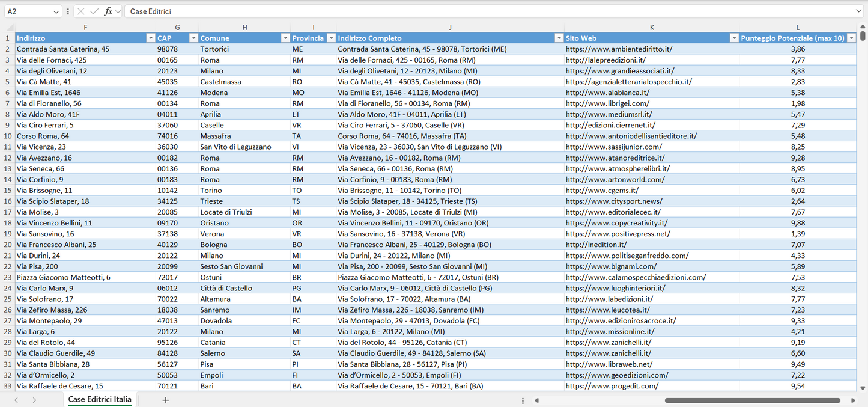Image resolution: width=868 pixels, height=407 pixels.
Task: Select row 10 by clicking its row header
Action: pyautogui.click(x=8, y=136)
